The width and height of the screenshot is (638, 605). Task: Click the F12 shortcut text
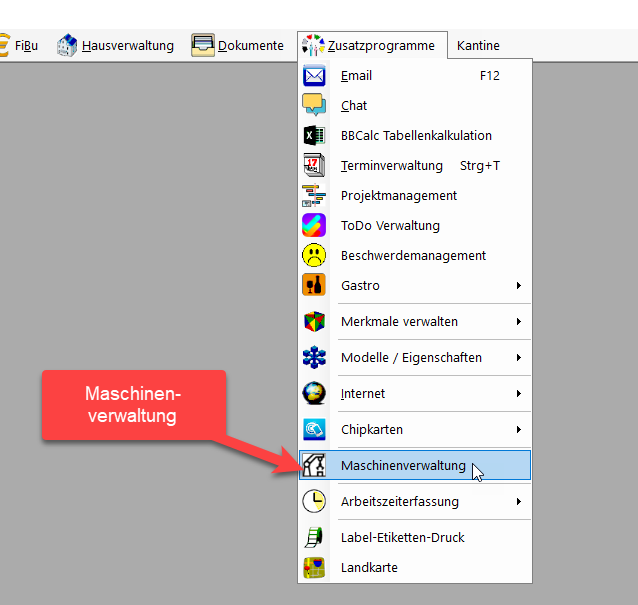489,76
